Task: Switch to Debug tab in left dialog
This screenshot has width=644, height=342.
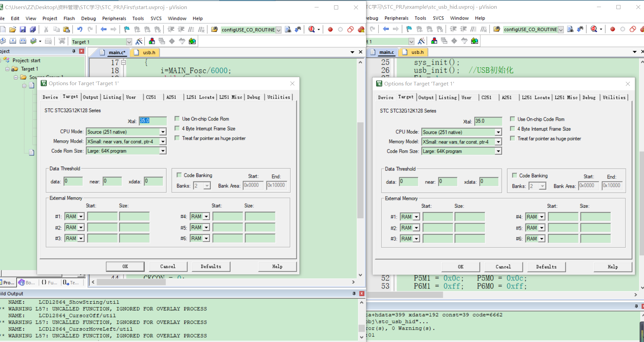Action: pos(254,97)
